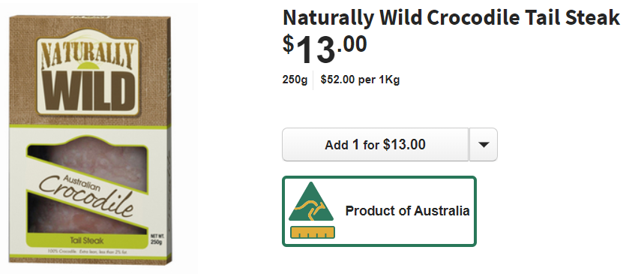Click the 100% Crocodile fine print on box
Viewport: 644px width, 274px height.
(86, 251)
